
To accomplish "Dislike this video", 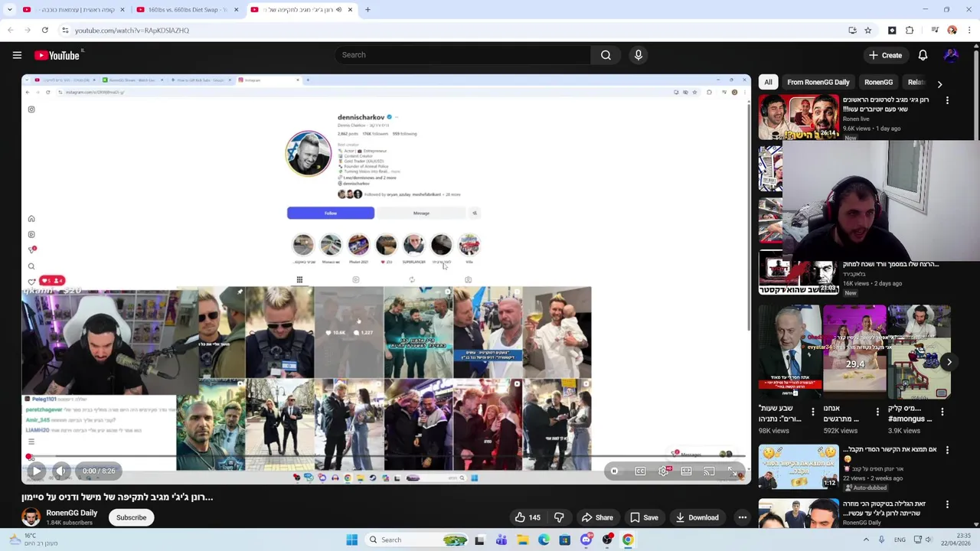I will (x=559, y=517).
